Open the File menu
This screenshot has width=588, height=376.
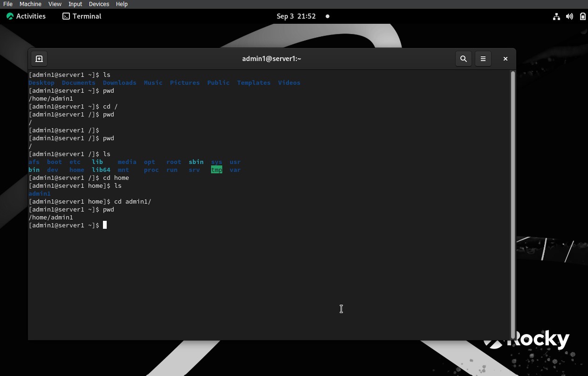coord(8,4)
